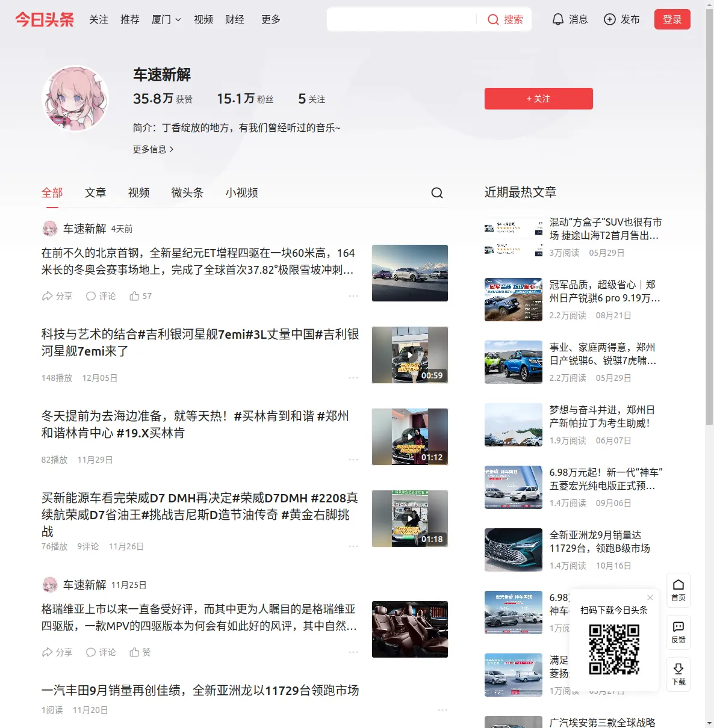Open 买新能源车看完荣威D7 video title
Image resolution: width=714 pixels, height=728 pixels.
tap(200, 514)
